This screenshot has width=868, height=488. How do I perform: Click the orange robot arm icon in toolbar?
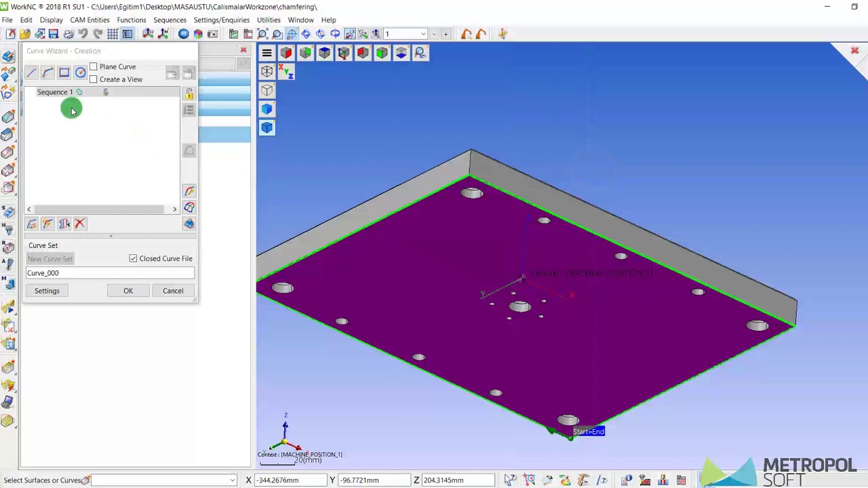[x=467, y=34]
